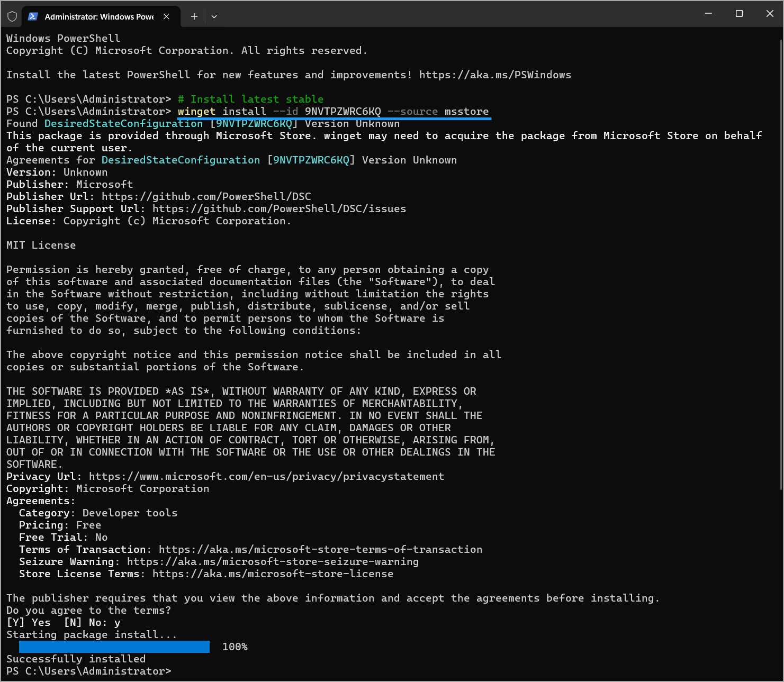Click 'Successfully installed' message
784x682 pixels.
(x=76, y=659)
